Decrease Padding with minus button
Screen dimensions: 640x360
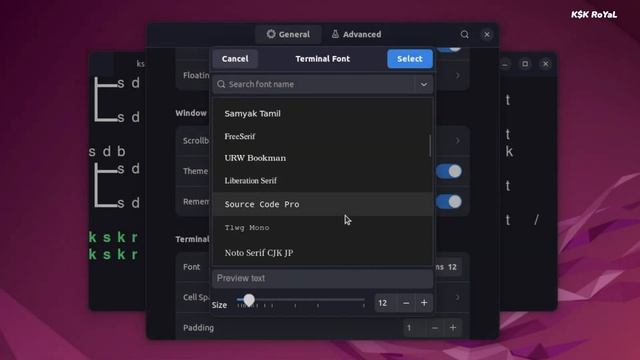click(435, 328)
